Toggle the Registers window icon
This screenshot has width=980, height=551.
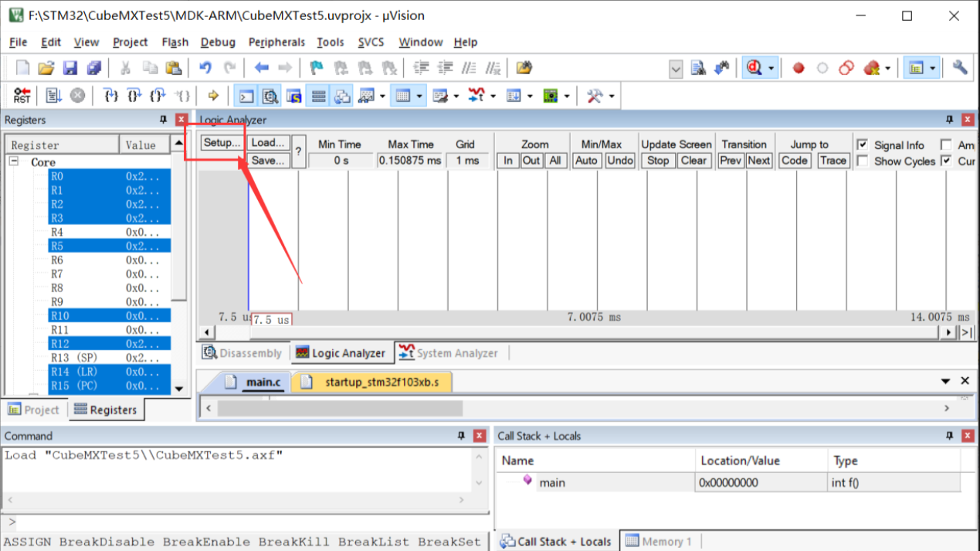pyautogui.click(x=318, y=96)
